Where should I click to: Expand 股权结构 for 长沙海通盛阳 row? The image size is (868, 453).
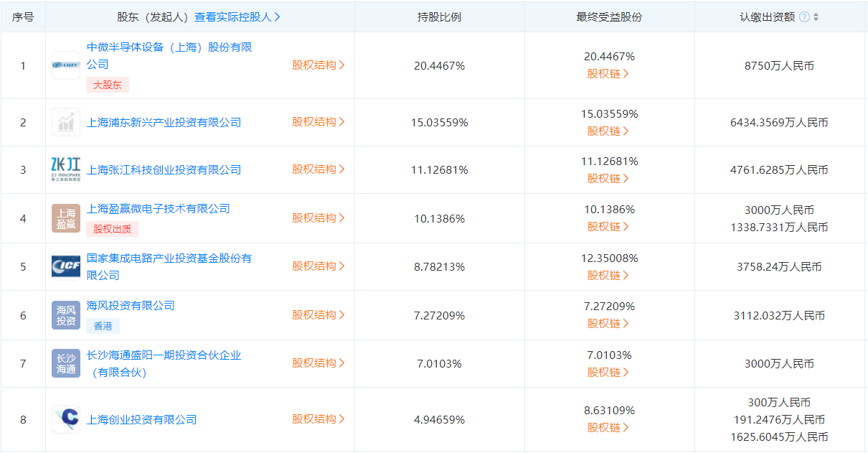pyautogui.click(x=319, y=363)
